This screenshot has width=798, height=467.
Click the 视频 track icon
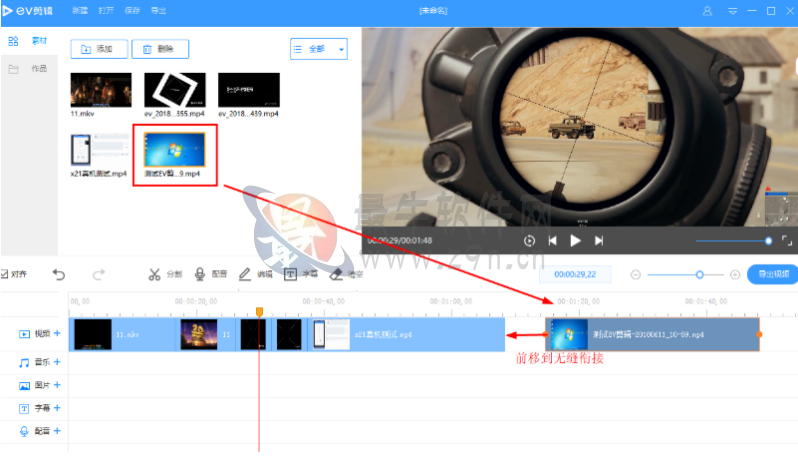click(x=24, y=334)
